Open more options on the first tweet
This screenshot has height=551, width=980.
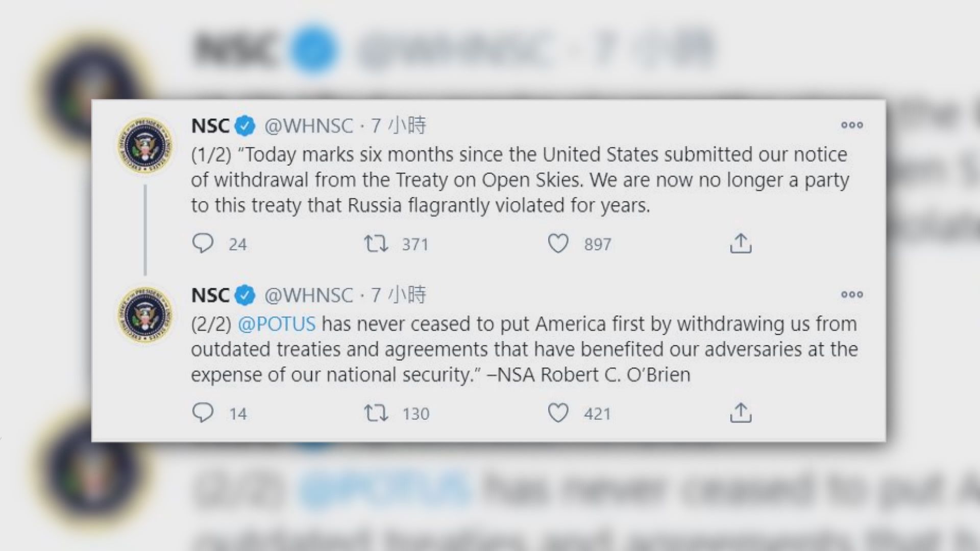click(x=852, y=125)
